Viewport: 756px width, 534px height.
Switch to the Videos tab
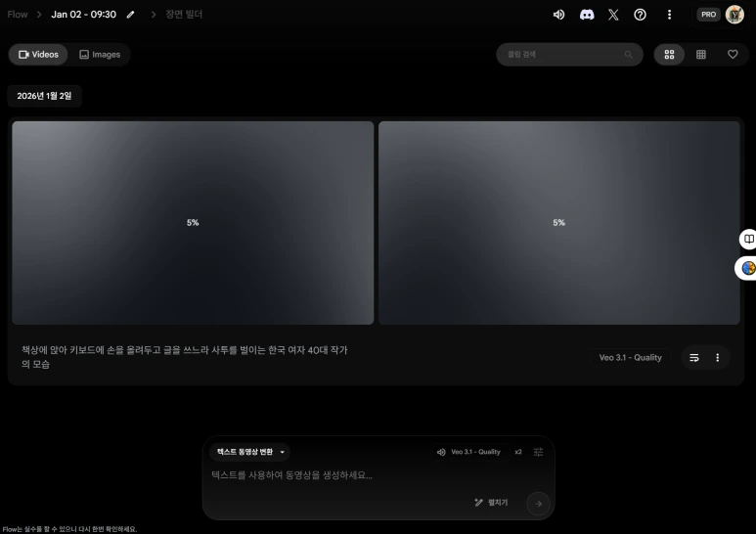38,55
